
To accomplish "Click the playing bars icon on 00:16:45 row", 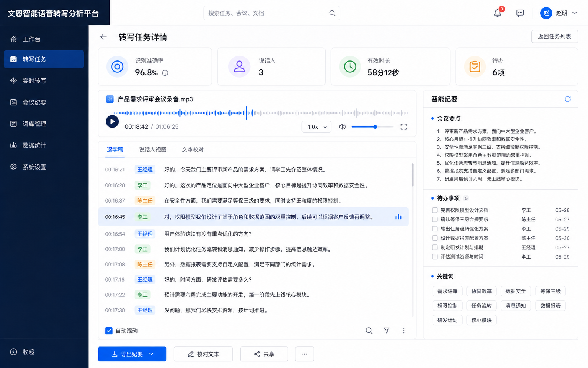I will 398,217.
